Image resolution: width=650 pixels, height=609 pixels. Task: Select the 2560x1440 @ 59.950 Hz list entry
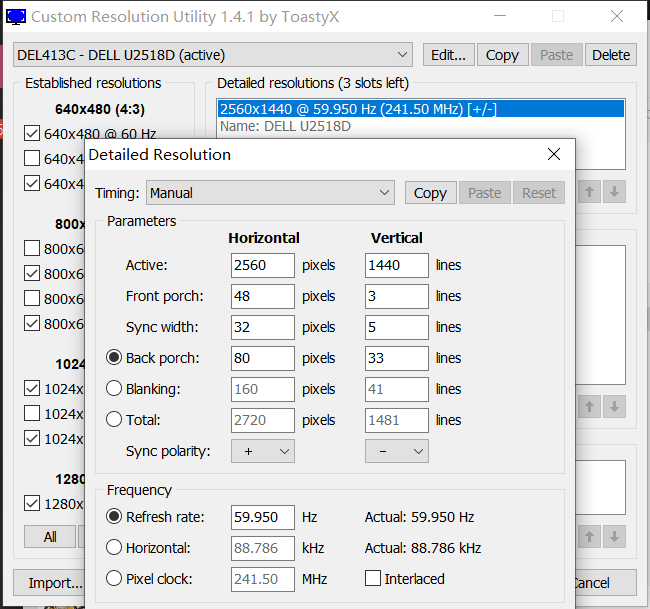421,109
